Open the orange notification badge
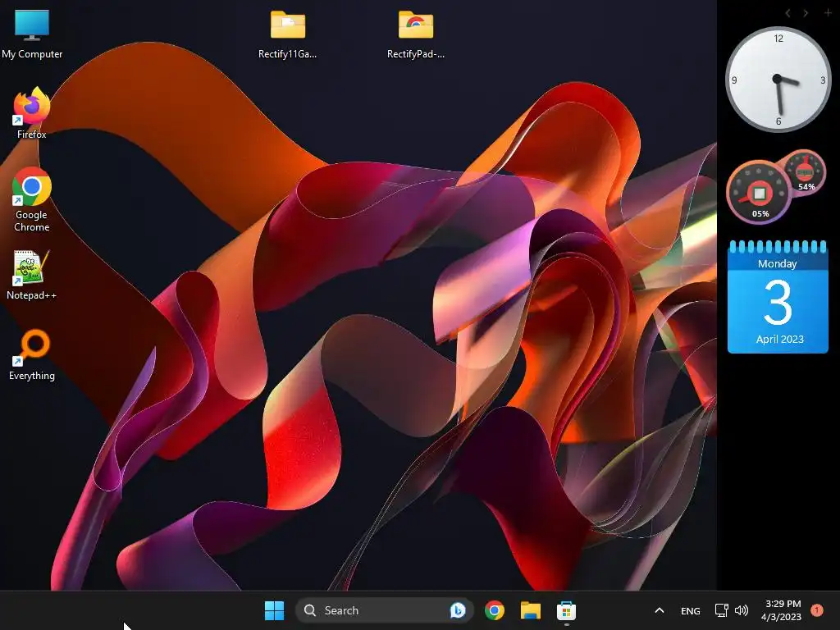Image resolution: width=840 pixels, height=630 pixels. (x=817, y=610)
